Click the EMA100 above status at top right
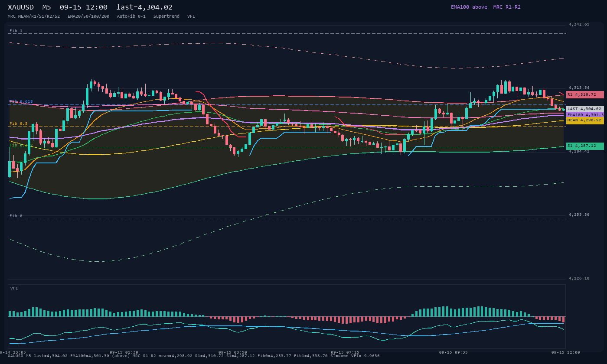Image resolution: width=607 pixels, height=364 pixels. [x=469, y=7]
